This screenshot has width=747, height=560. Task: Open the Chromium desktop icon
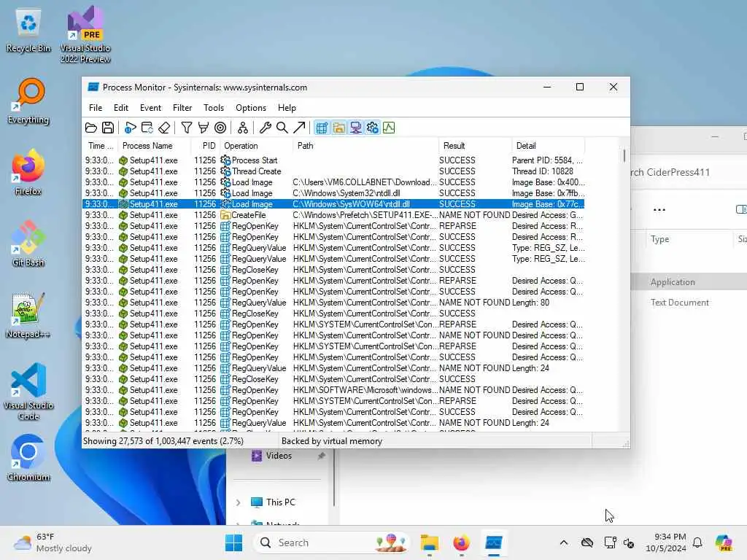click(x=28, y=458)
